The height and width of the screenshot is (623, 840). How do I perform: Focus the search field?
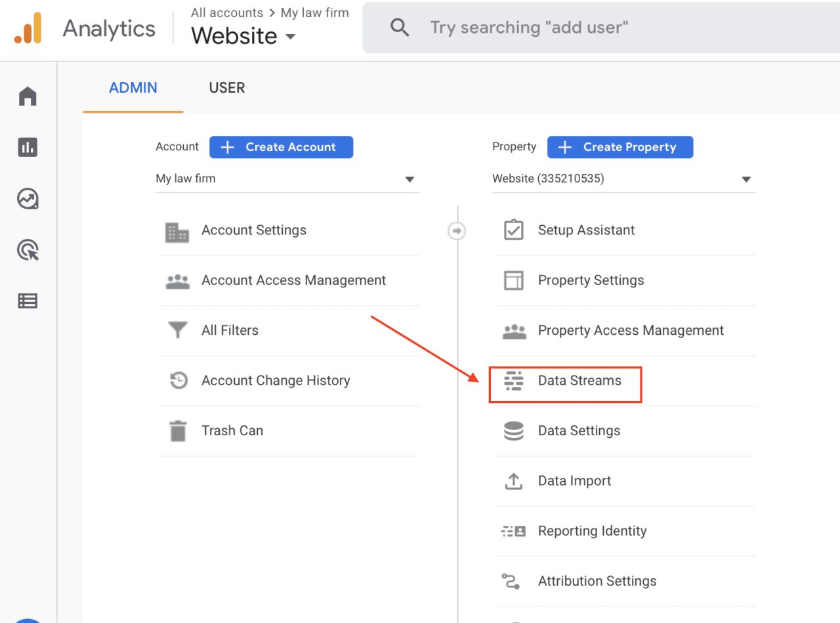pyautogui.click(x=600, y=28)
